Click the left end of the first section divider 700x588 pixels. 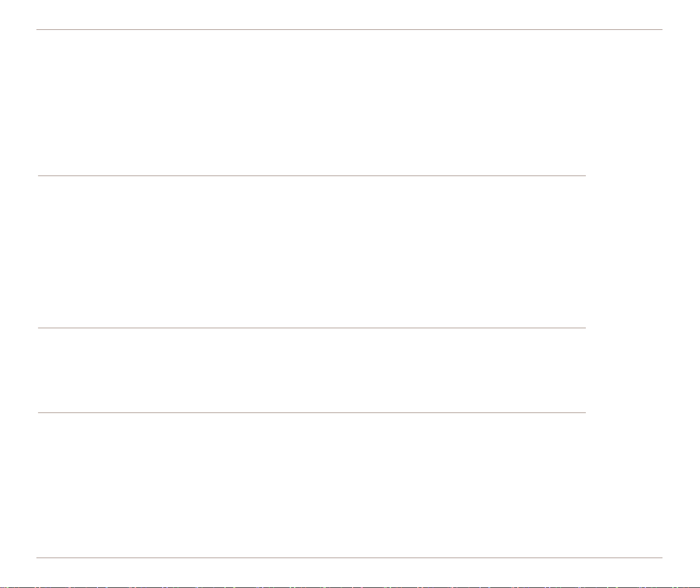39,176
